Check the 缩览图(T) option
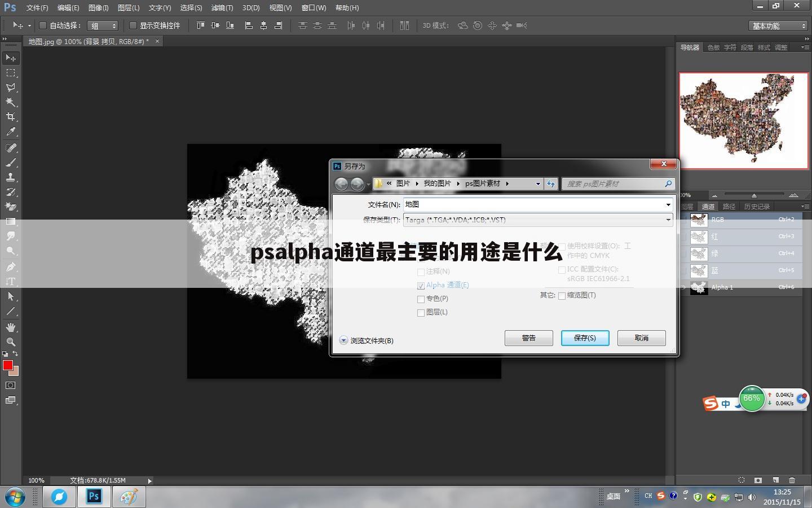 pyautogui.click(x=562, y=296)
